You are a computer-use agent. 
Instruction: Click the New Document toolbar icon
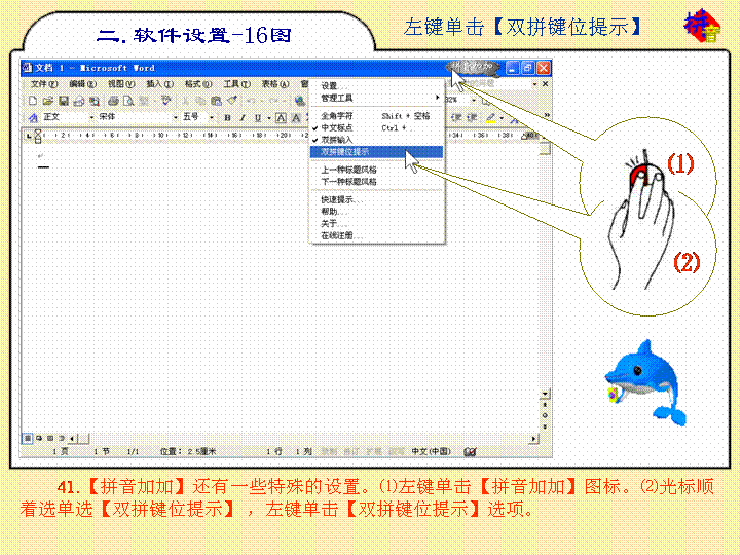pyautogui.click(x=33, y=101)
